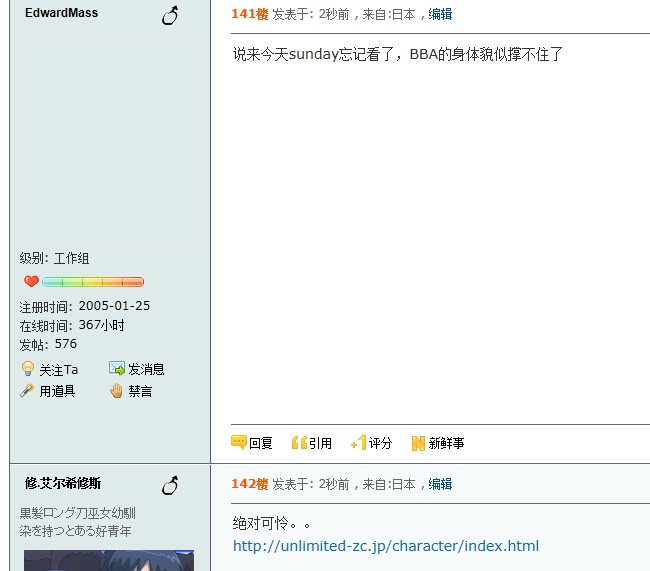Click the lightbulb icon next to 关注Ta

(28, 369)
